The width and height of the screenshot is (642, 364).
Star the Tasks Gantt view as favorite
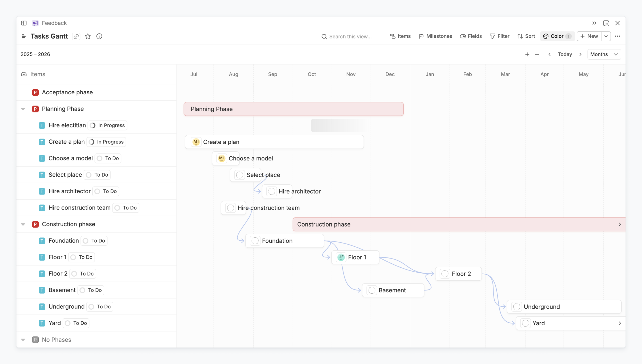tap(88, 36)
